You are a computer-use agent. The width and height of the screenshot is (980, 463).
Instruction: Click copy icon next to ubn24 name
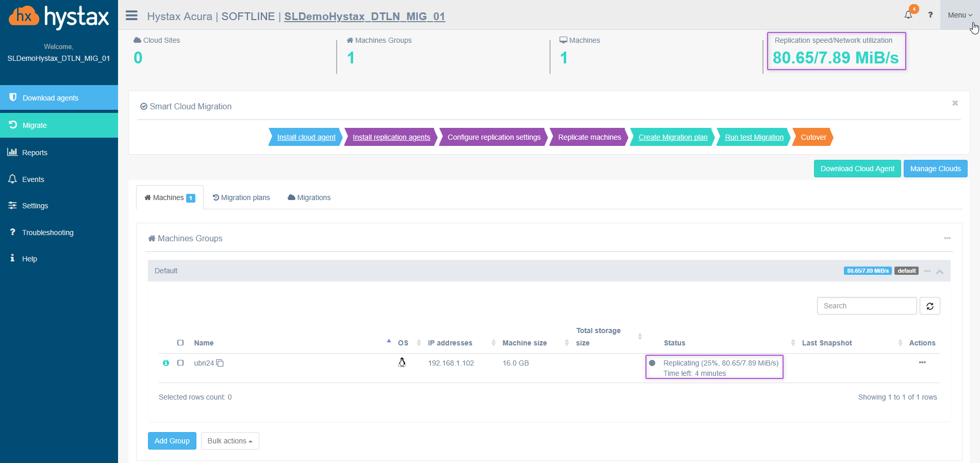point(220,363)
